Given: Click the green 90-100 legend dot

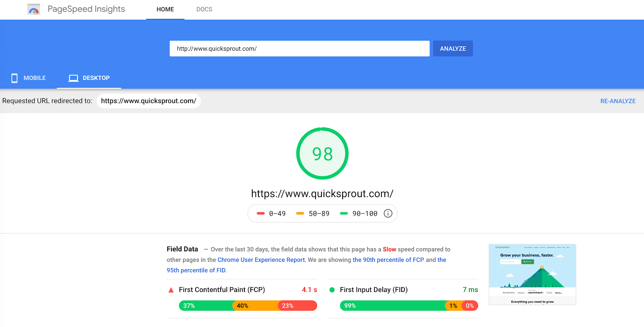Looking at the screenshot, I should point(343,213).
